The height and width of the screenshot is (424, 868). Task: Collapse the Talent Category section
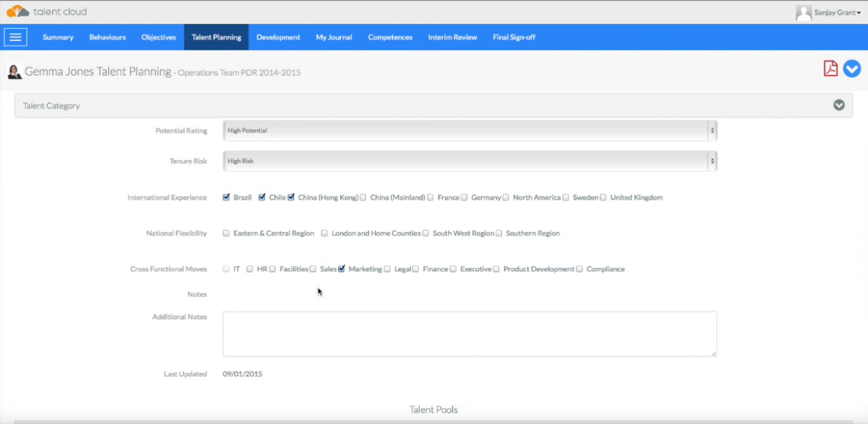839,105
